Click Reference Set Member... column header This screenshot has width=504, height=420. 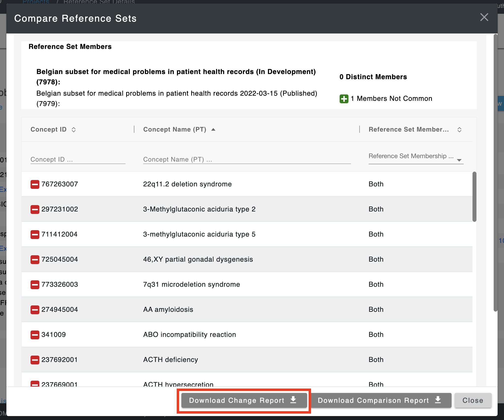[x=409, y=129]
